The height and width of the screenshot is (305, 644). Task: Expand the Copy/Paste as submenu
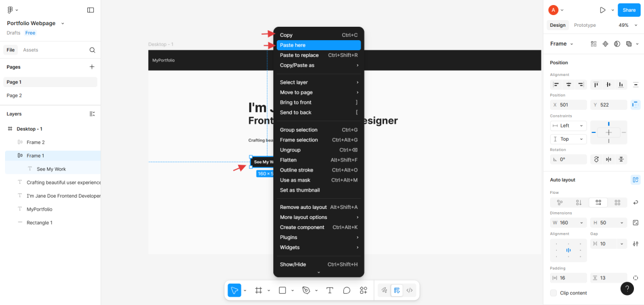tap(319, 65)
